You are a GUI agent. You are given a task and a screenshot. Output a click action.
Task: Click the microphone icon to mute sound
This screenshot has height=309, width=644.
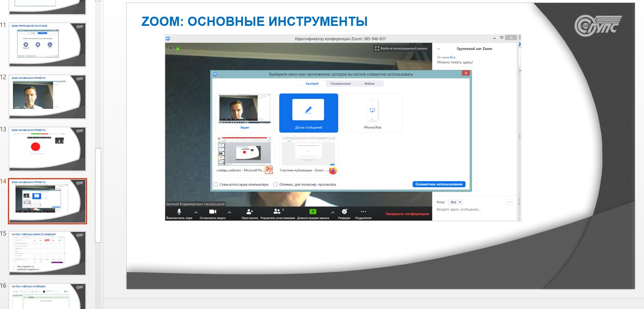tap(179, 212)
